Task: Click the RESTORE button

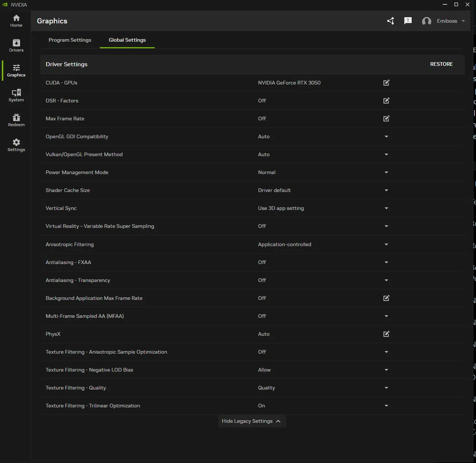Action: (441, 64)
